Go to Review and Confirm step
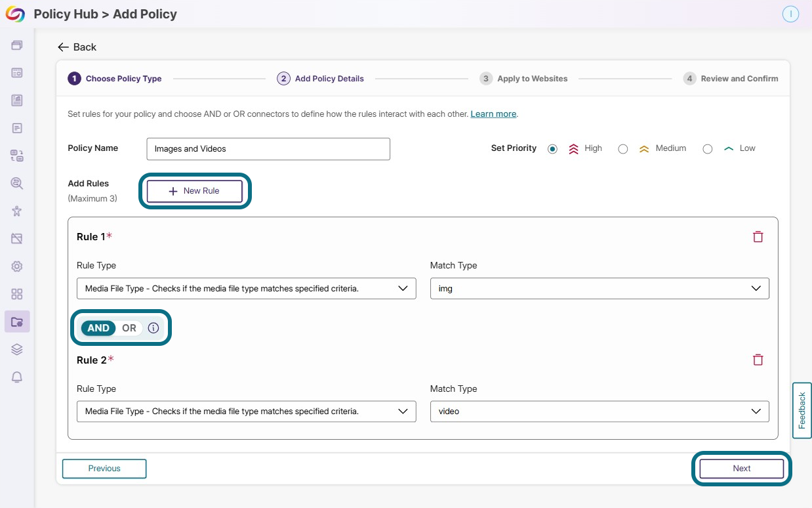 (731, 79)
